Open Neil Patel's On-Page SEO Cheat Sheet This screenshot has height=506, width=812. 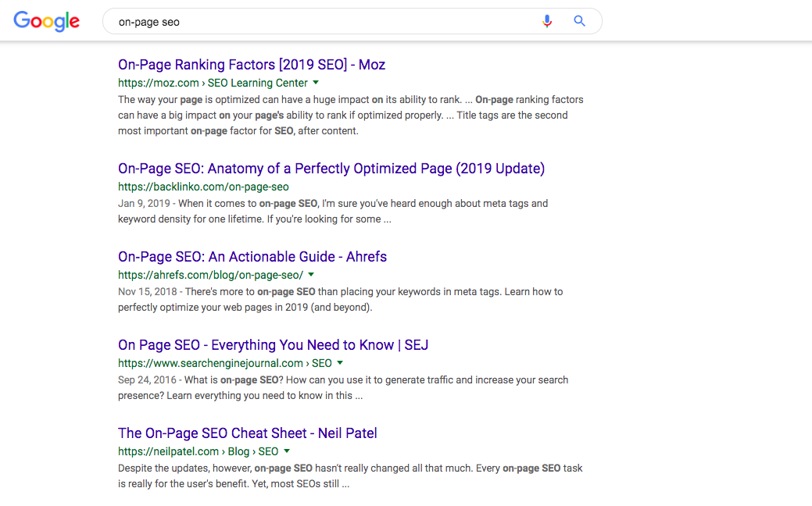pyautogui.click(x=247, y=433)
